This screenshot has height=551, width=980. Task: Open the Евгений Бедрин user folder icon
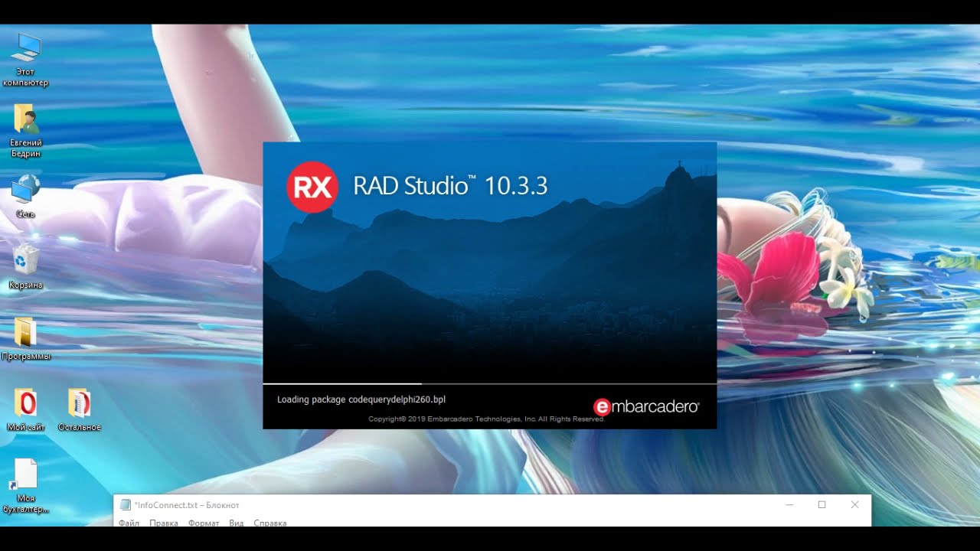[25, 130]
